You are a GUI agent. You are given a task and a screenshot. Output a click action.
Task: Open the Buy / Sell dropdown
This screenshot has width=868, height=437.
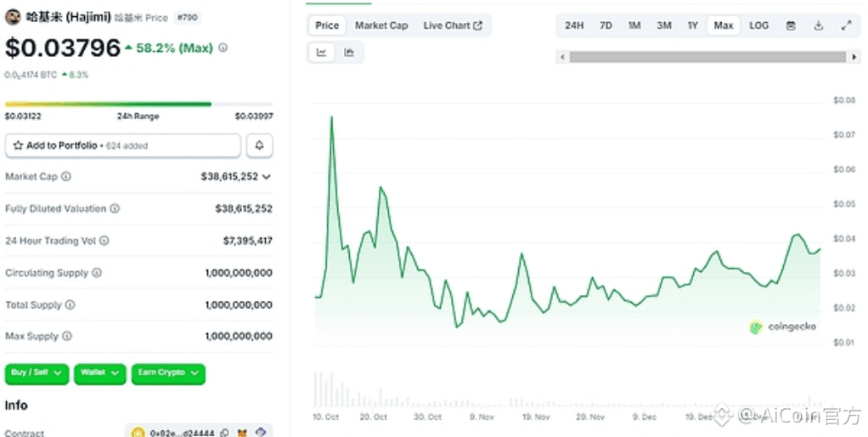(x=37, y=372)
